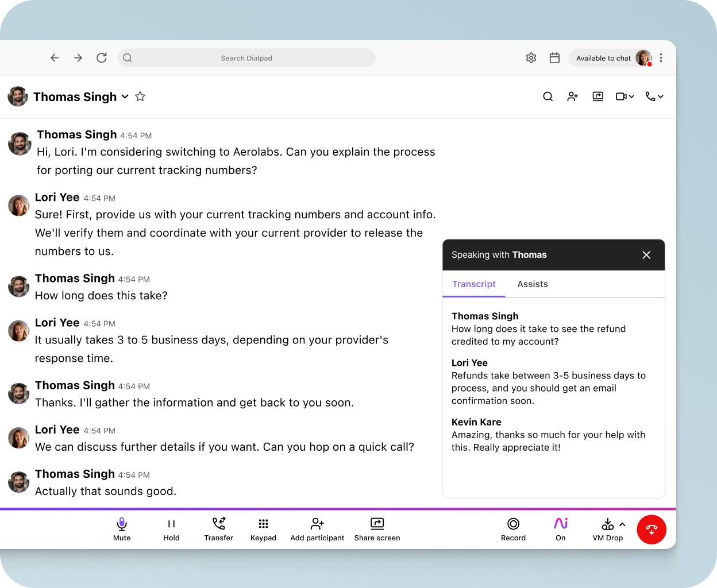Mute the call microphone
Viewport: 717px width, 588px height.
click(121, 528)
